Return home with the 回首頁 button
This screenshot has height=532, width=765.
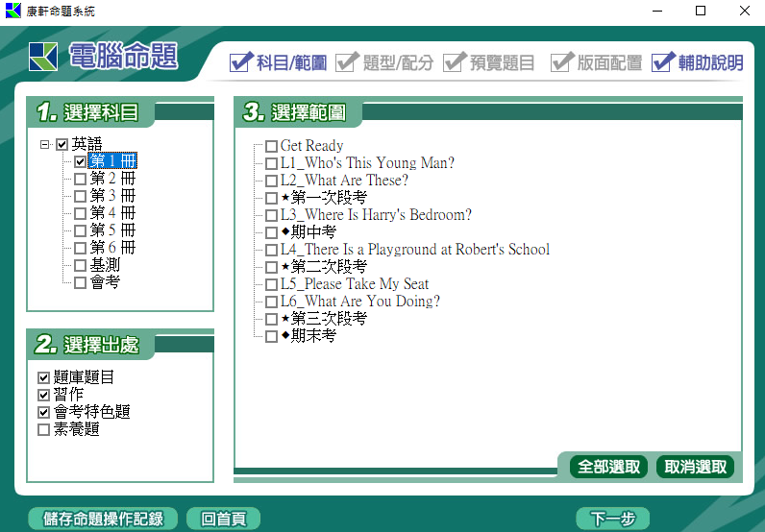(224, 519)
